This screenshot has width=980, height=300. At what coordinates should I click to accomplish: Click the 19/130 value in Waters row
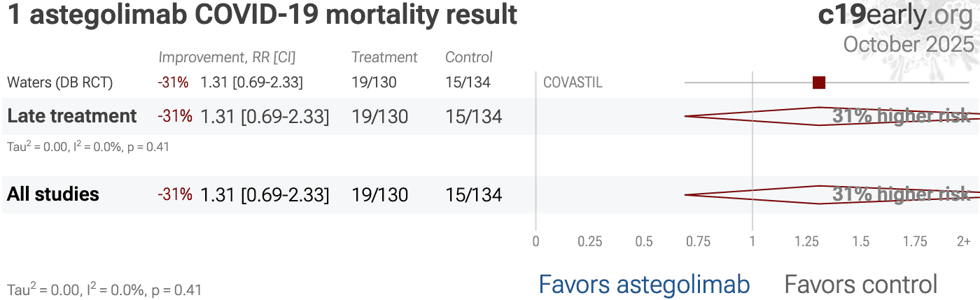tap(374, 83)
